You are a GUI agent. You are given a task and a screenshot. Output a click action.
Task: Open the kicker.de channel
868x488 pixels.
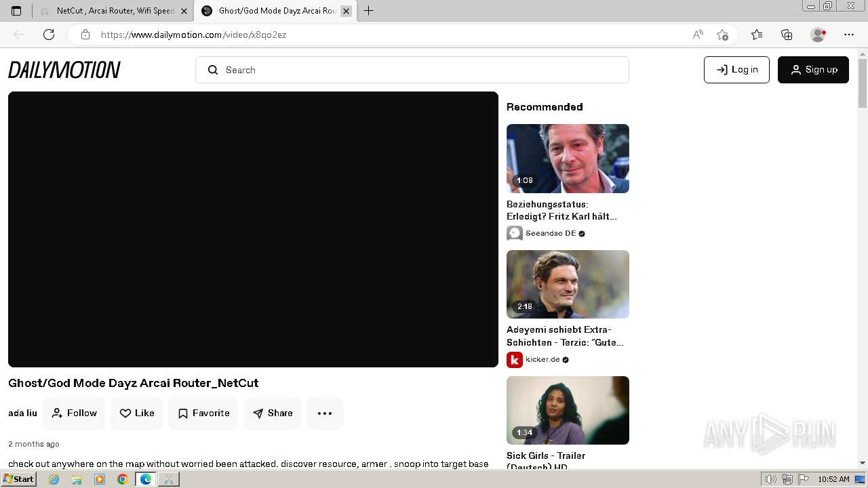tap(542, 359)
